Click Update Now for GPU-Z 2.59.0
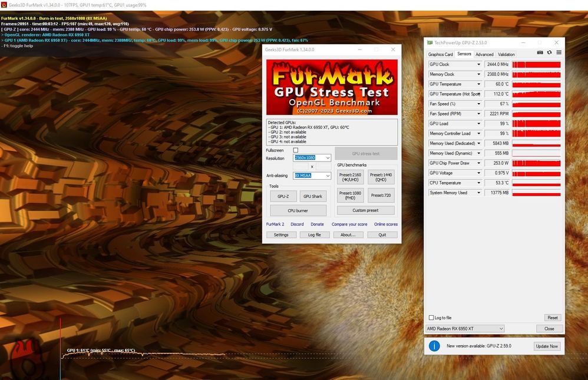This screenshot has width=588, height=380. (x=547, y=346)
